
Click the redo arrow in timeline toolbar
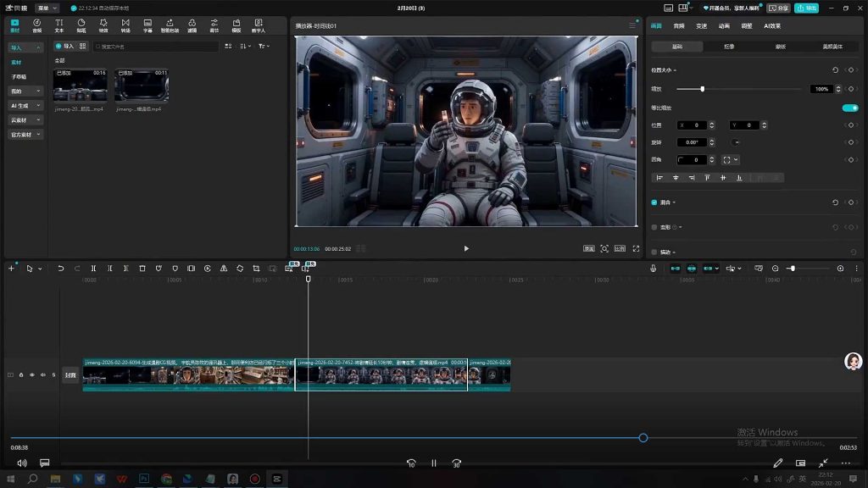point(77,269)
